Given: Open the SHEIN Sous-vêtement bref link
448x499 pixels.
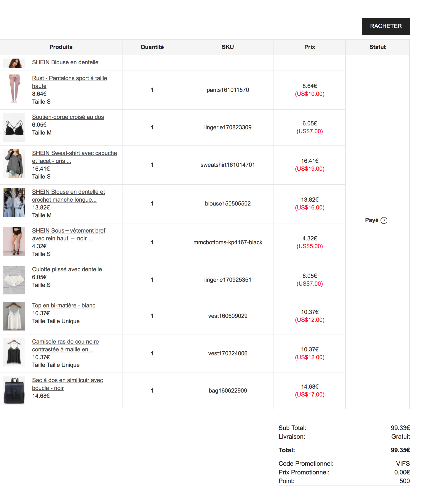Looking at the screenshot, I should pos(69,231).
